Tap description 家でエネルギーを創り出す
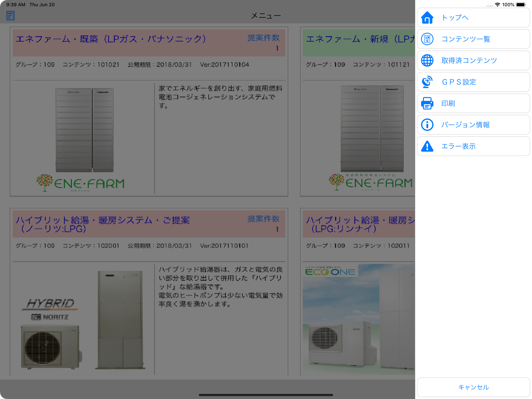 221,97
